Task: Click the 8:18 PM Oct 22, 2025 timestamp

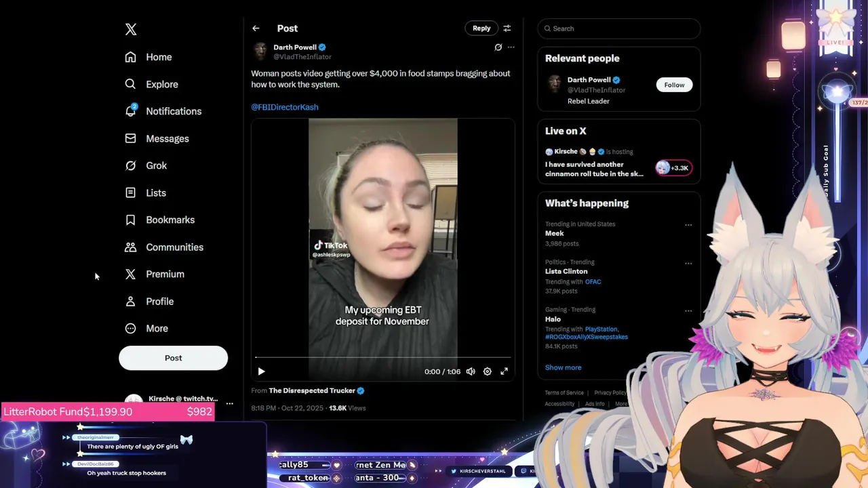Action: 287,408
